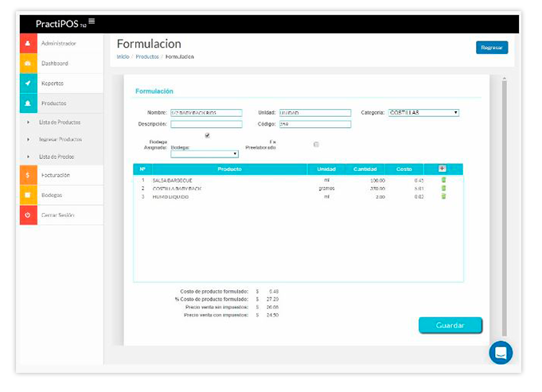This screenshot has height=392, width=542.
Task: Expand Lista de Productos submenu item
Action: click(60, 122)
